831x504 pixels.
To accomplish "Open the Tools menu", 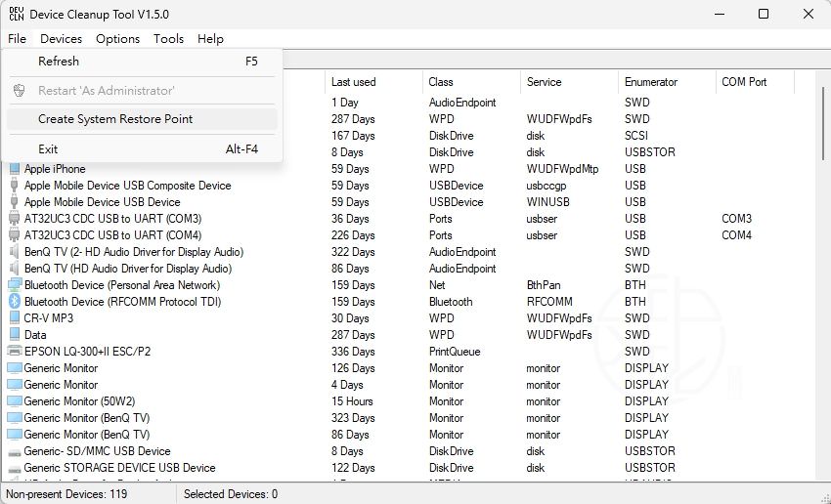I will pos(168,39).
